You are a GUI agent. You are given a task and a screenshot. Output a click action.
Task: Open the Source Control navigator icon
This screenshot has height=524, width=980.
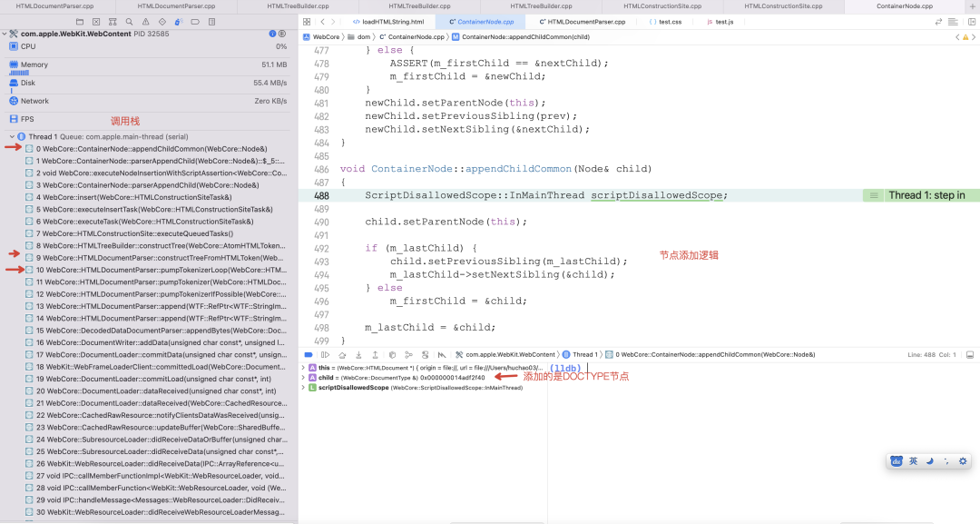tap(96, 22)
